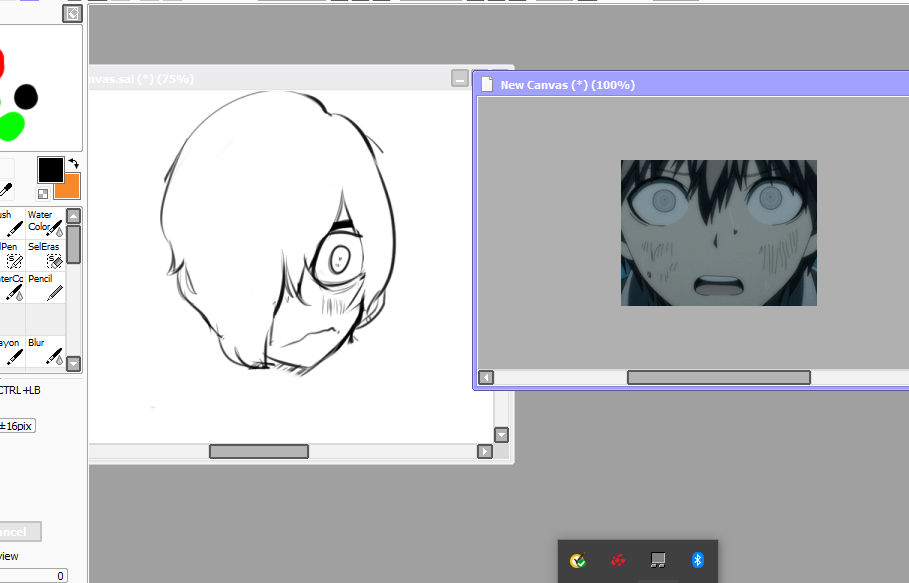This screenshot has height=583, width=909.
Task: Swap foreground and background colors
Action: (73, 163)
